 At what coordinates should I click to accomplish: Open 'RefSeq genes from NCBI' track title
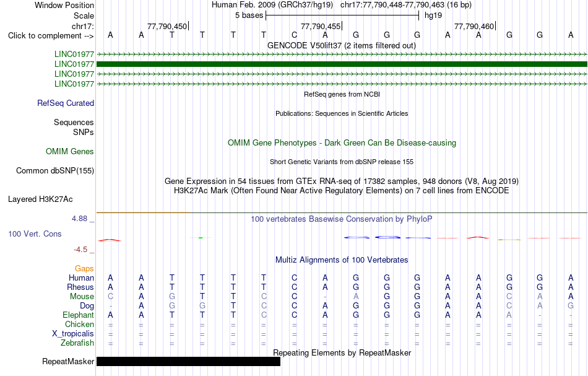pyautogui.click(x=342, y=95)
